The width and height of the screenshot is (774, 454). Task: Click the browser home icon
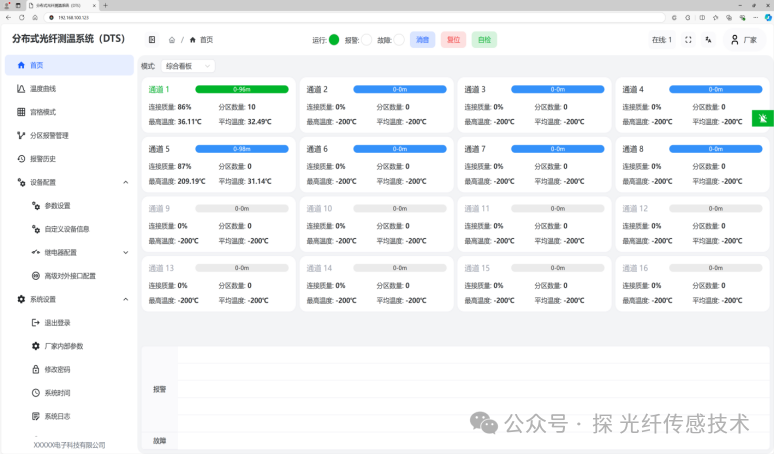35,17
